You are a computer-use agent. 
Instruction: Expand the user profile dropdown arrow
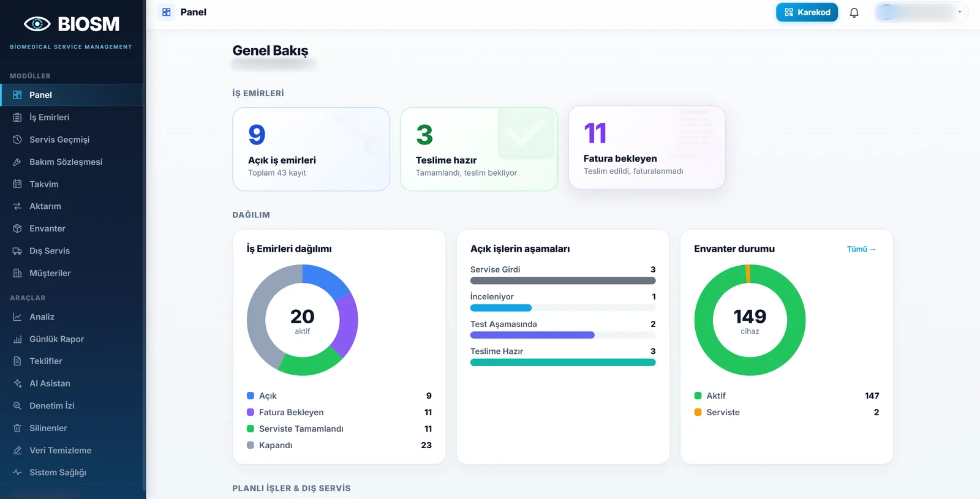(960, 12)
